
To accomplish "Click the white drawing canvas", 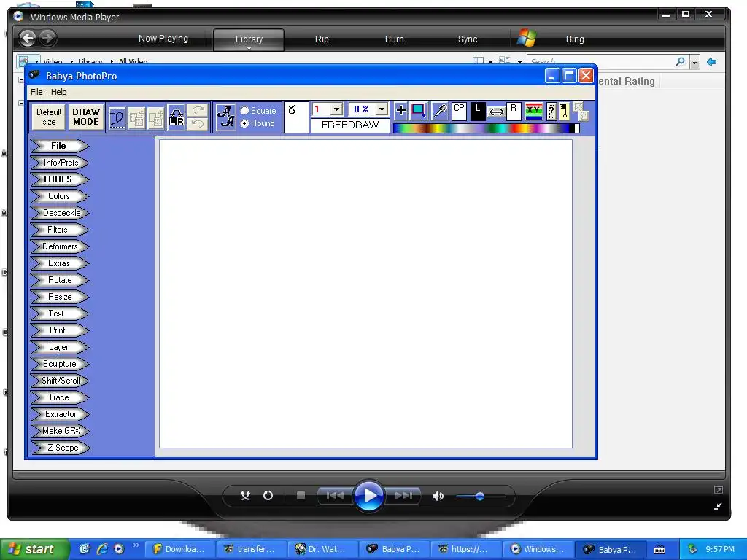I will [365, 294].
